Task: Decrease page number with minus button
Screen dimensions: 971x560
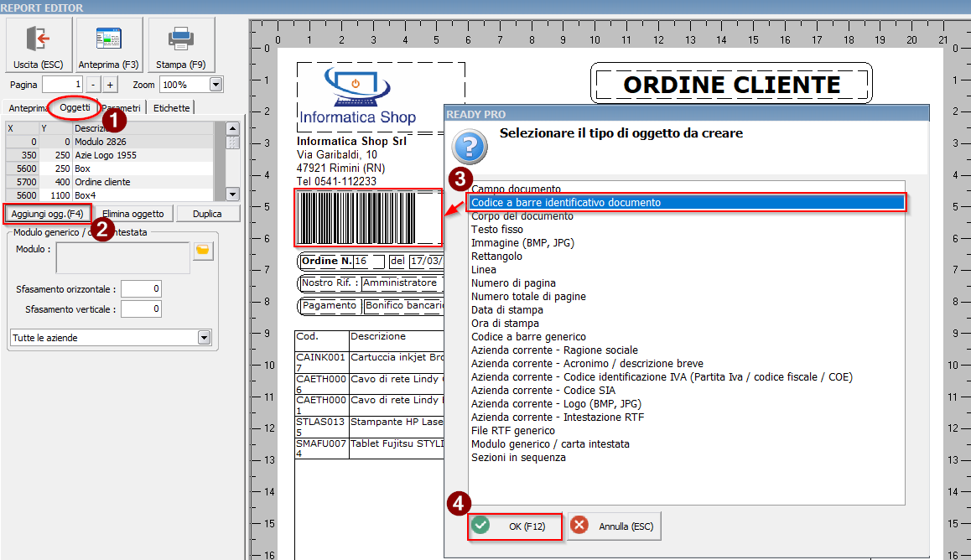Action: (93, 85)
